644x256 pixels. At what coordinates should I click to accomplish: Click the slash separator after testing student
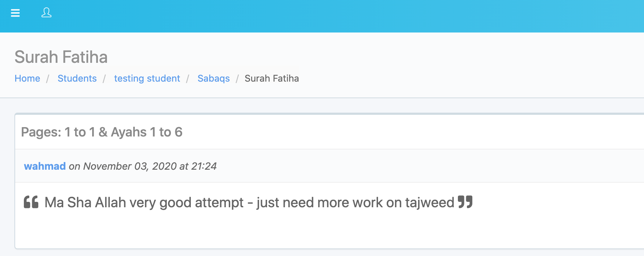click(x=188, y=78)
